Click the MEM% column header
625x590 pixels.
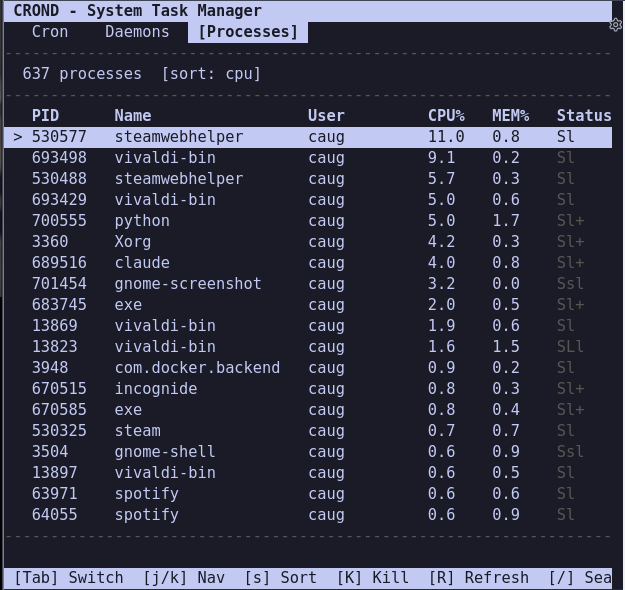coord(510,116)
